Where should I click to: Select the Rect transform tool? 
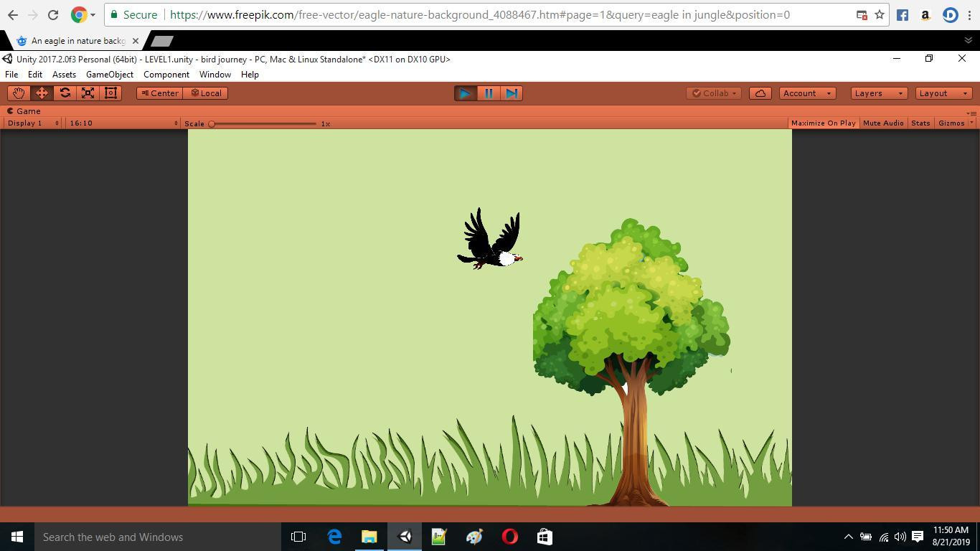110,93
